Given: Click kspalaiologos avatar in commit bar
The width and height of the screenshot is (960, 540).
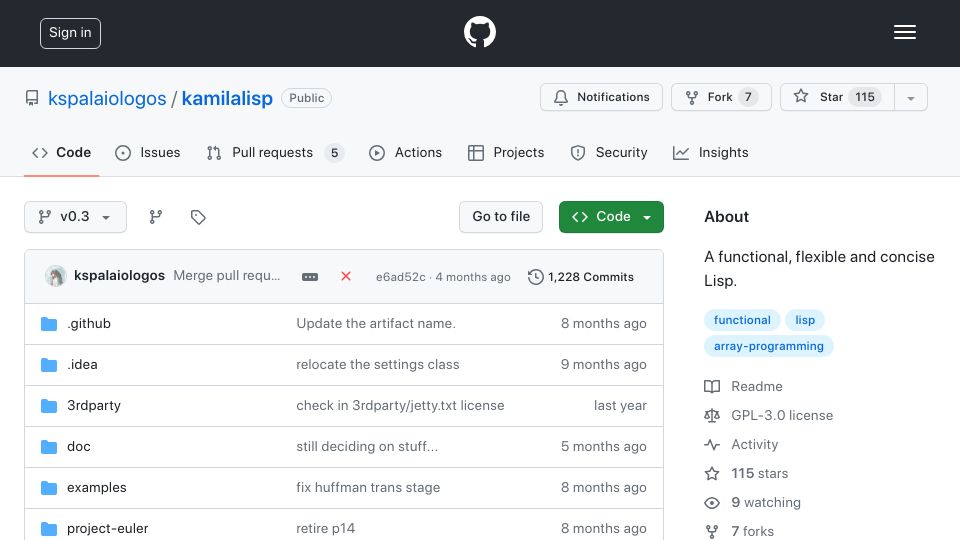Looking at the screenshot, I should 56,276.
